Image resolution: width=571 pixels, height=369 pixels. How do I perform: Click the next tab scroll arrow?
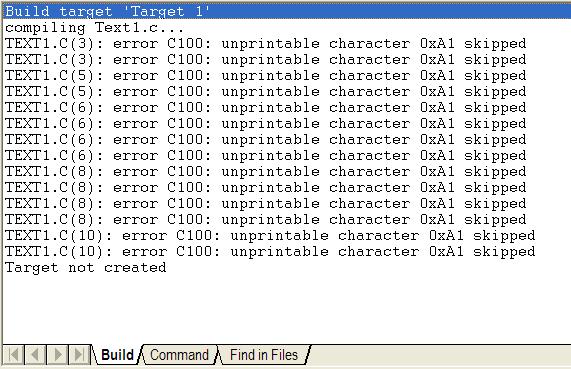[x=57, y=354]
